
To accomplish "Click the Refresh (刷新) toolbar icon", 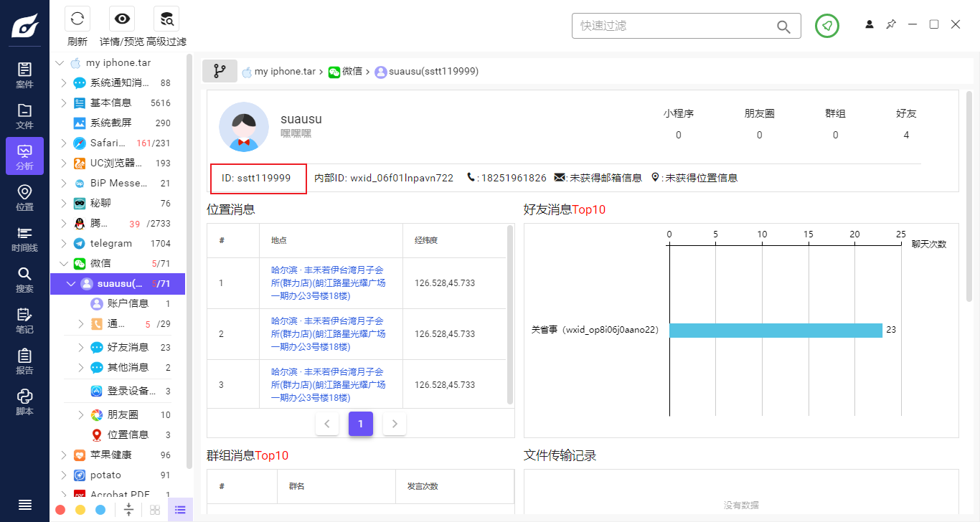I will pos(77,19).
